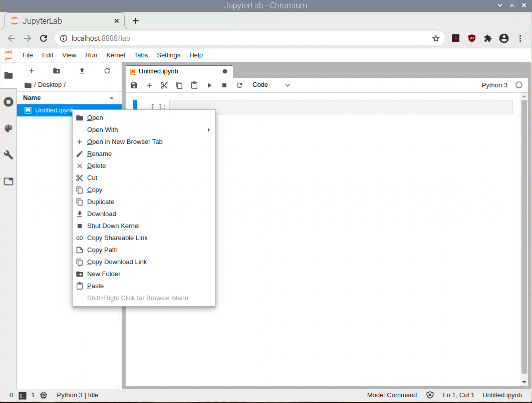Image resolution: width=532 pixels, height=403 pixels.
Task: Interrupt the kernel with stop icon
Action: click(x=224, y=85)
